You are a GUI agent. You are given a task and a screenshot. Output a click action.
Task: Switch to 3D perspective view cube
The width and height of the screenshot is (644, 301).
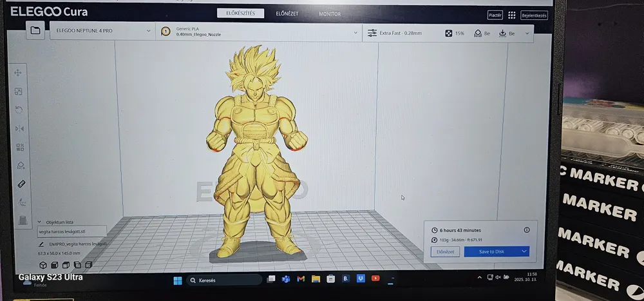click(43, 265)
